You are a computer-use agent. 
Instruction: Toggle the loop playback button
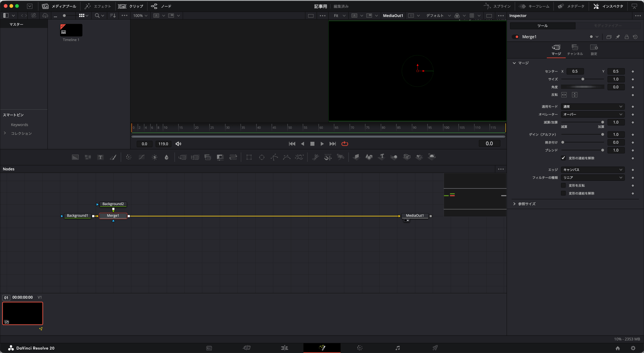pyautogui.click(x=345, y=144)
